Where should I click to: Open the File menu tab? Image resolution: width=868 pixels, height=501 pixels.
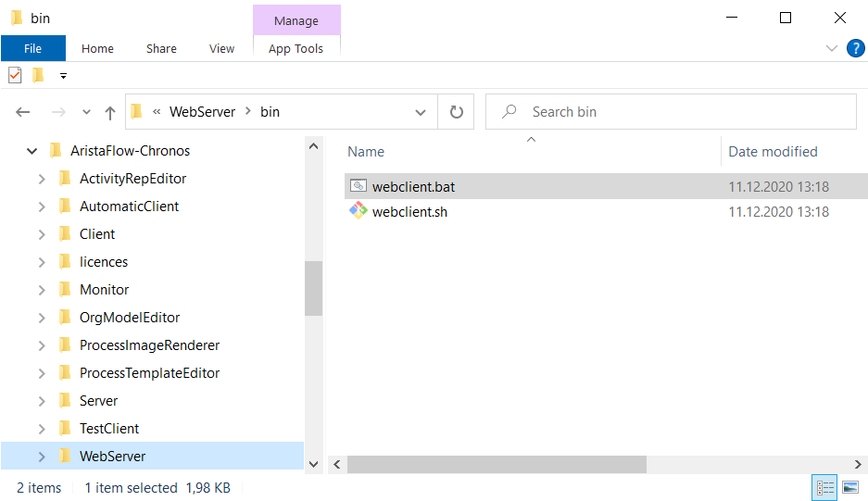pos(32,48)
